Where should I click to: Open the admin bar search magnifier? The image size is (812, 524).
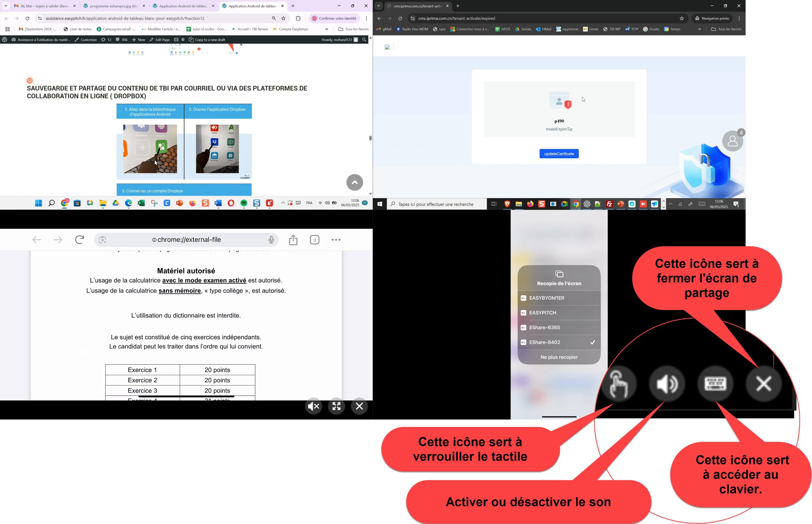point(364,40)
